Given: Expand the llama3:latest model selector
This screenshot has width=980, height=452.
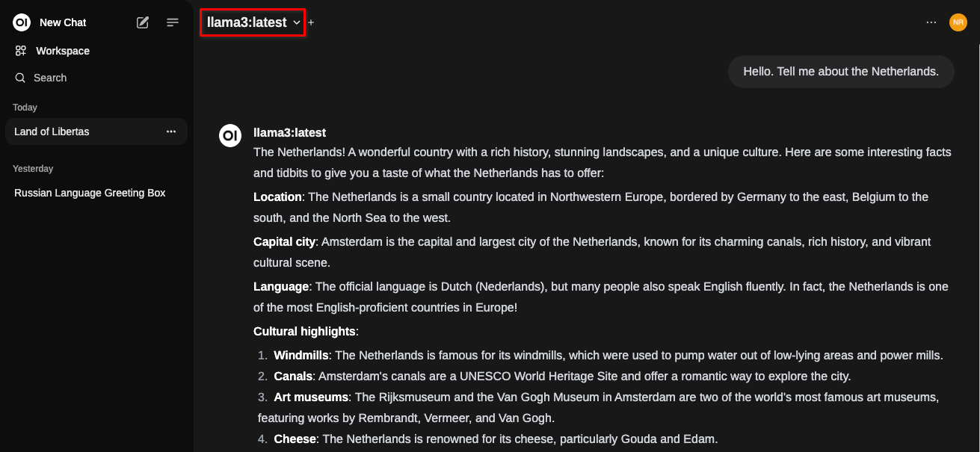Looking at the screenshot, I should 253,23.
